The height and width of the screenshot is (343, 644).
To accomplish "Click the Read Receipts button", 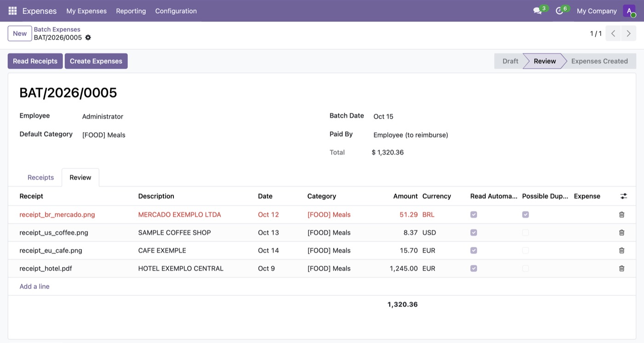I will coord(35,61).
